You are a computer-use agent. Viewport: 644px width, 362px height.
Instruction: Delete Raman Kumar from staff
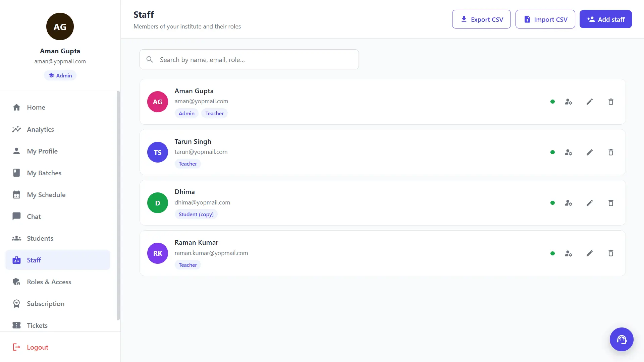pyautogui.click(x=611, y=253)
